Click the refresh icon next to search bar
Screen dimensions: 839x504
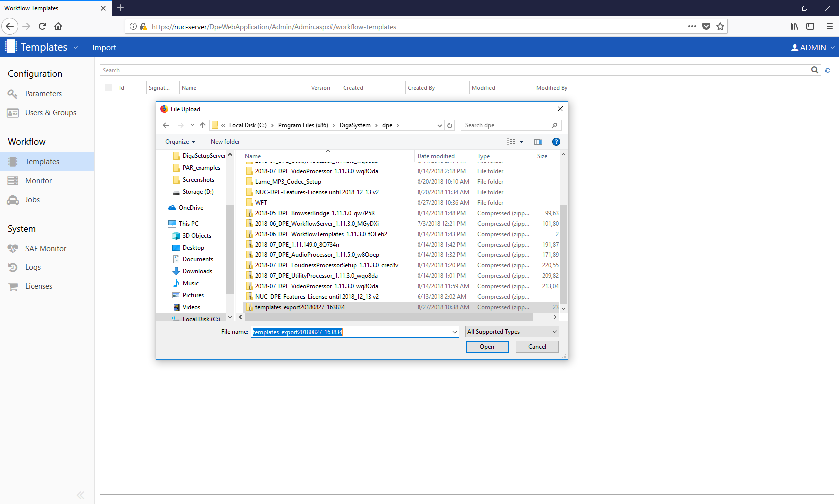[x=828, y=70]
